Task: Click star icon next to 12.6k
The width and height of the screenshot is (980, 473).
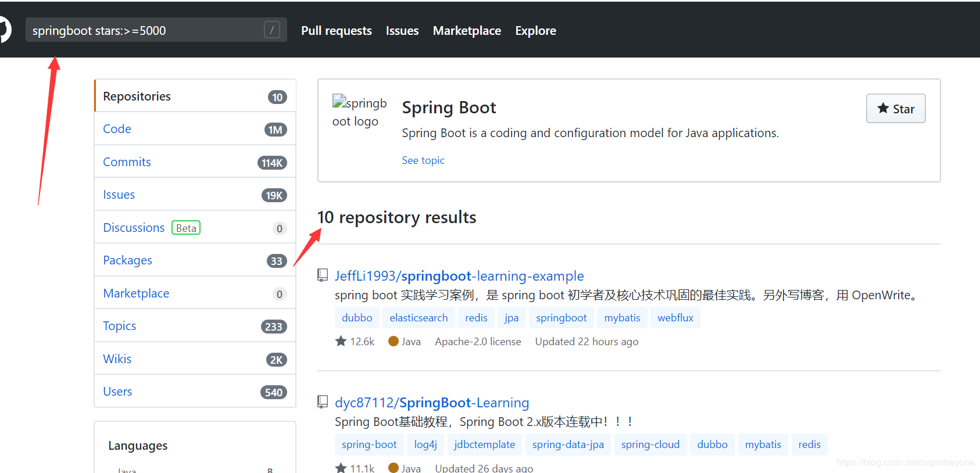Action: [x=341, y=341]
